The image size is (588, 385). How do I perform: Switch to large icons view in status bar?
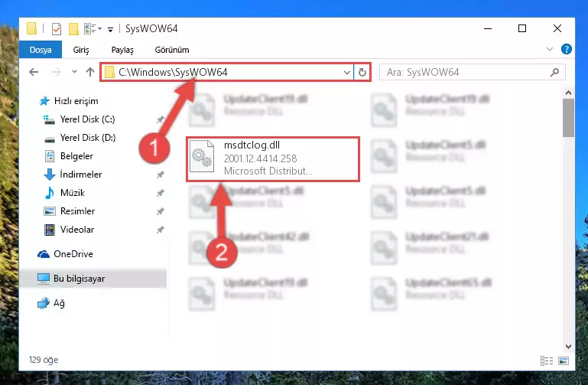click(564, 361)
